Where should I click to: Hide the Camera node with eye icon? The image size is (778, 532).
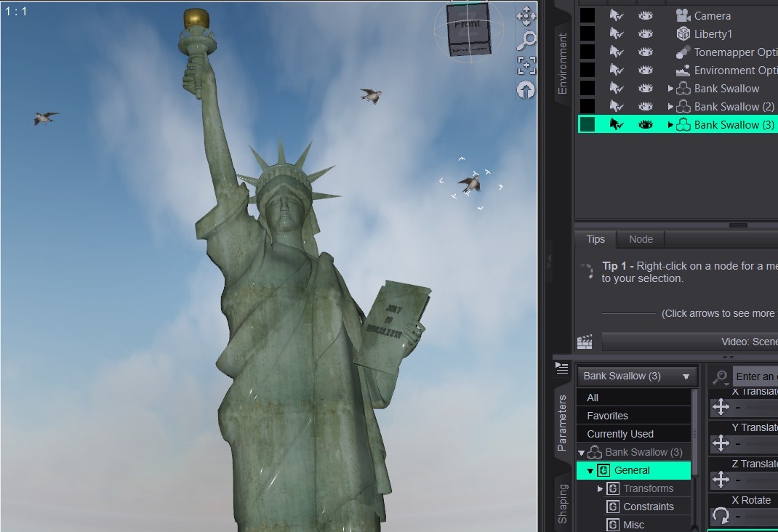(646, 16)
